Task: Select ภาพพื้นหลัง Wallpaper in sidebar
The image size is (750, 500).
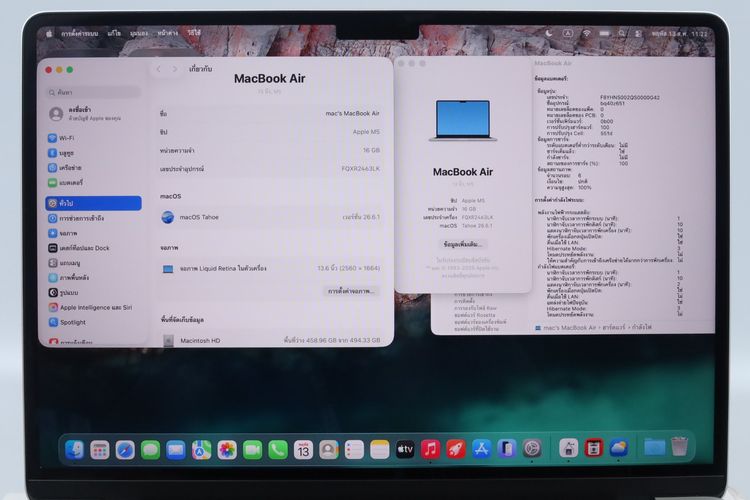Action: coord(93,278)
